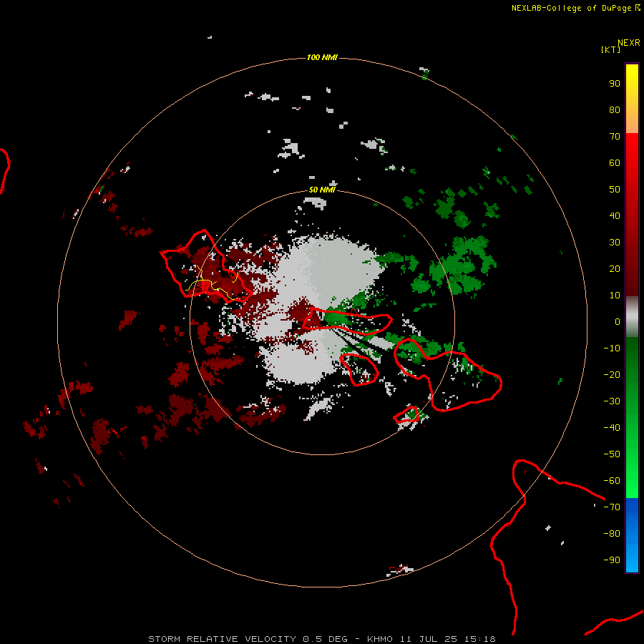The image size is (644, 644).
Task: Click the yellow segment of the color bar
Action: coord(632,99)
